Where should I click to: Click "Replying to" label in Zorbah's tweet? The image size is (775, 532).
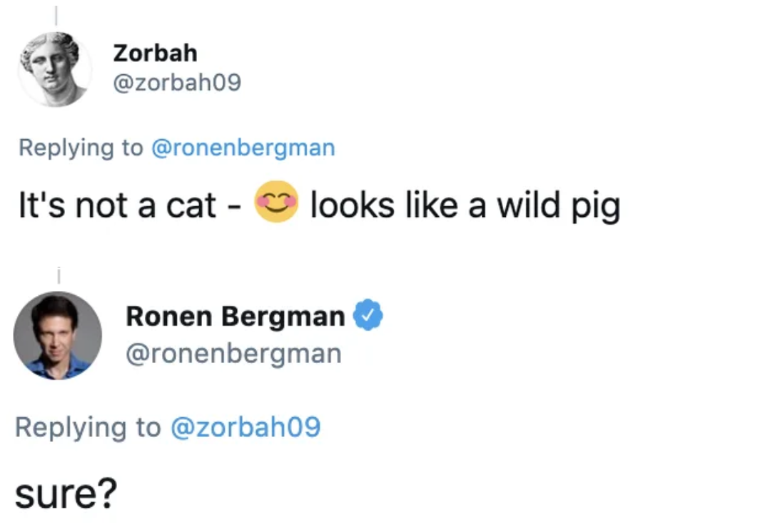[80, 148]
